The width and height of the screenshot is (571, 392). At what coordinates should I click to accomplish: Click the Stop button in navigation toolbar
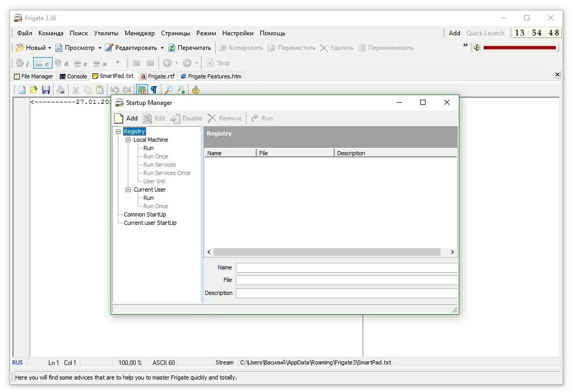coord(218,63)
